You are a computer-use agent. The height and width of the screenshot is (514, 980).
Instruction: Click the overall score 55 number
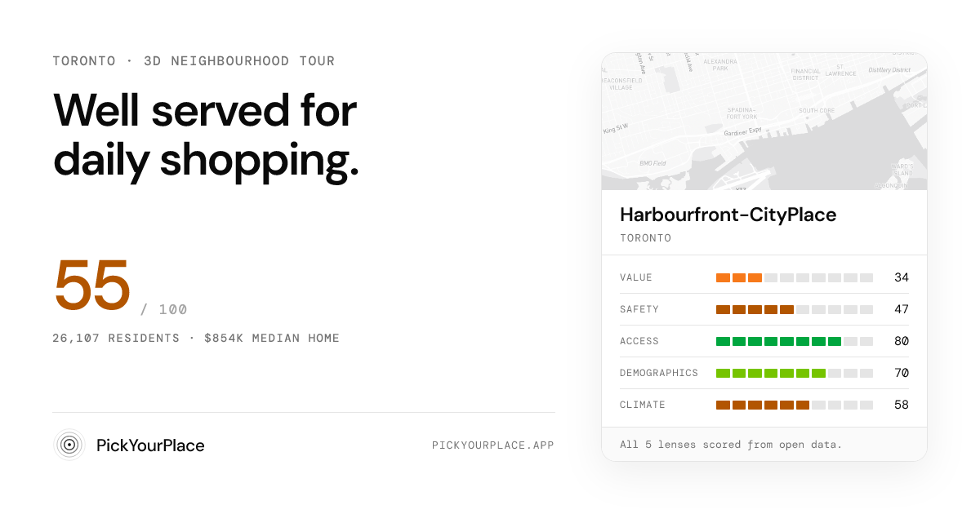92,286
